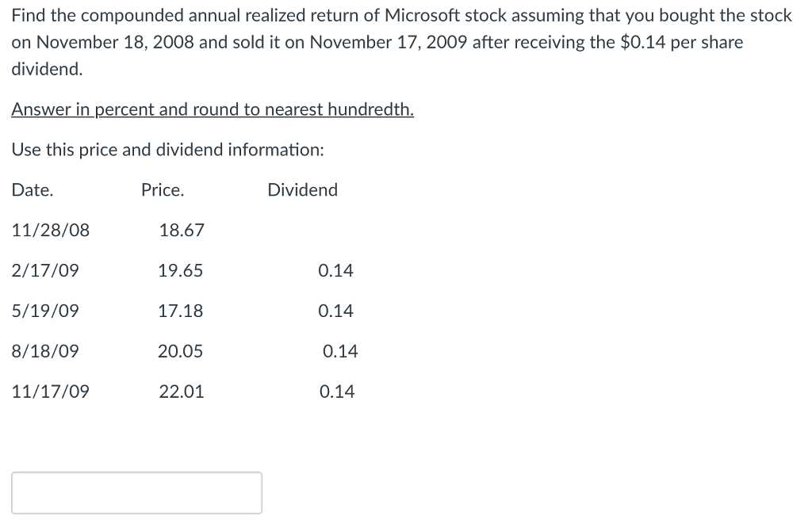The height and width of the screenshot is (531, 812).
Task: Click the dividend value beside 2/17/09
Action: 336,270
